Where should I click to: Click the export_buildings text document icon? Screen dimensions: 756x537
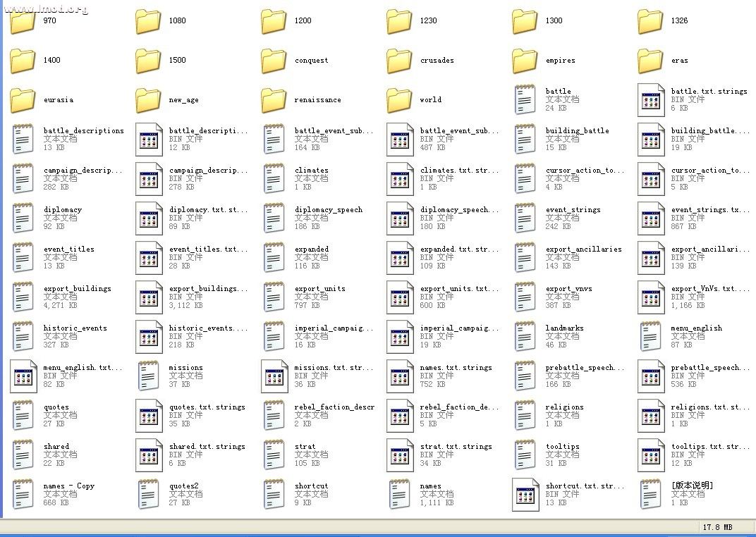tap(23, 297)
